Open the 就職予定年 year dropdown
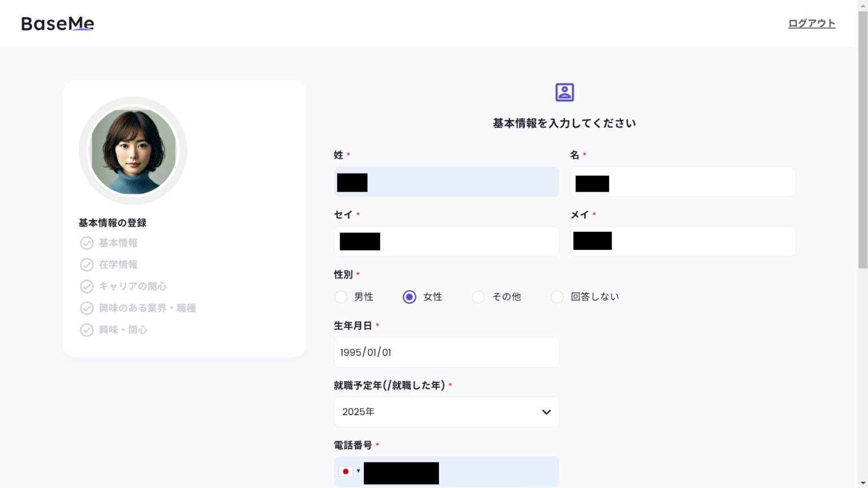The width and height of the screenshot is (868, 488). click(x=446, y=412)
